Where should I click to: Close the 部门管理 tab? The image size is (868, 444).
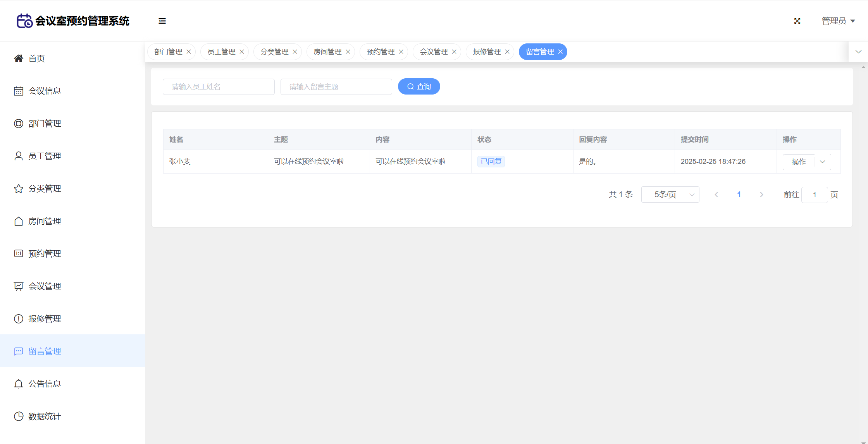tap(189, 52)
